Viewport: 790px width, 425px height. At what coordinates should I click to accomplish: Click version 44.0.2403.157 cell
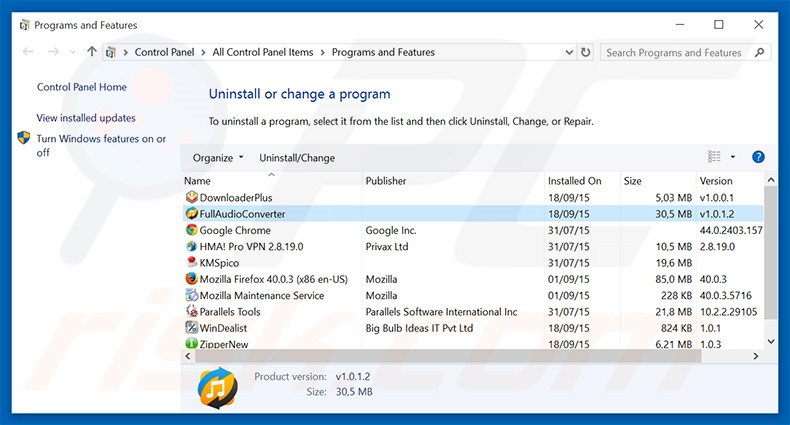click(x=731, y=230)
